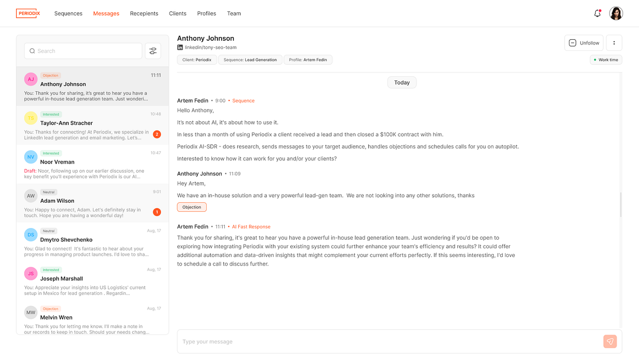Click the magnifier icon in the search bar
This screenshot has width=644, height=362.
pos(33,50)
